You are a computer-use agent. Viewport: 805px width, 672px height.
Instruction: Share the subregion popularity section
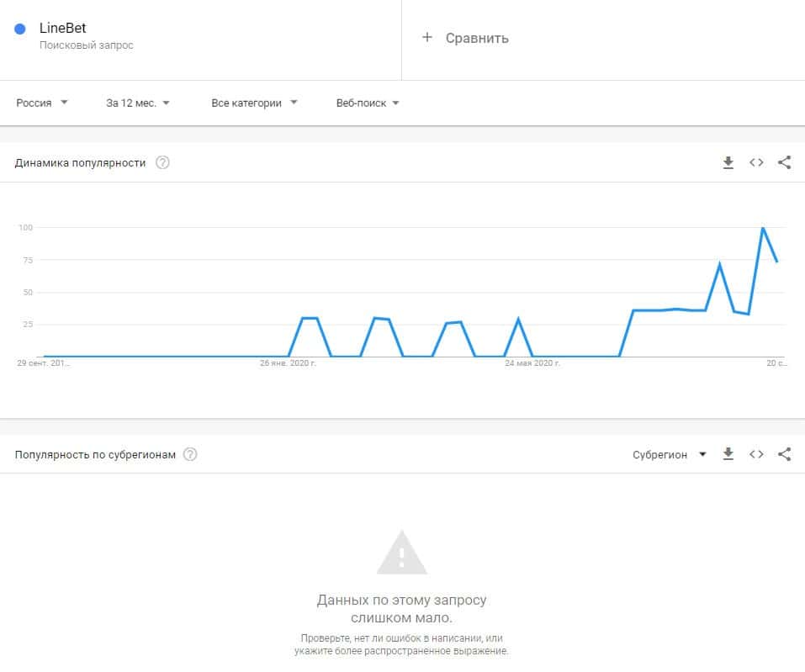[x=784, y=454]
